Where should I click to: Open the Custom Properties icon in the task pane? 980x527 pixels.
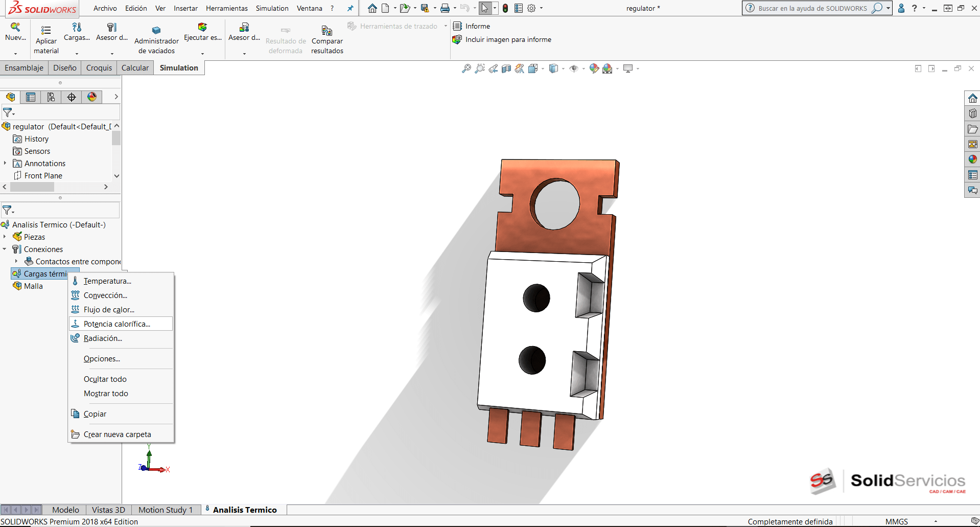972,175
